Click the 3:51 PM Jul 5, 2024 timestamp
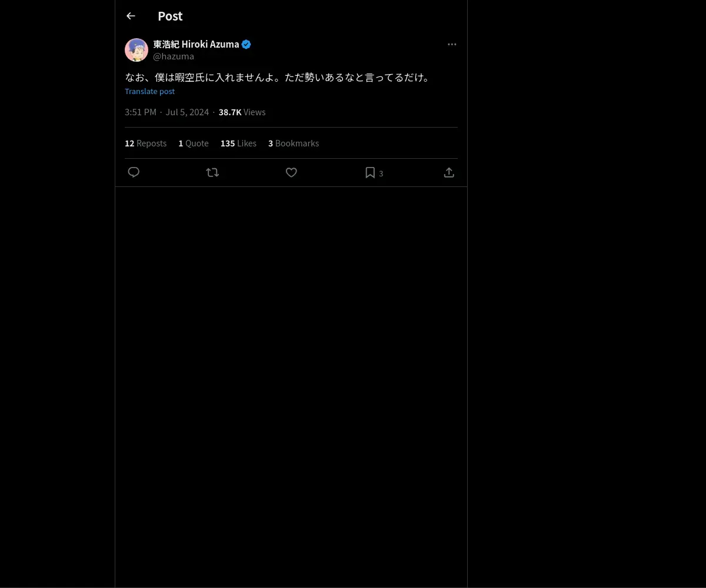 click(166, 112)
